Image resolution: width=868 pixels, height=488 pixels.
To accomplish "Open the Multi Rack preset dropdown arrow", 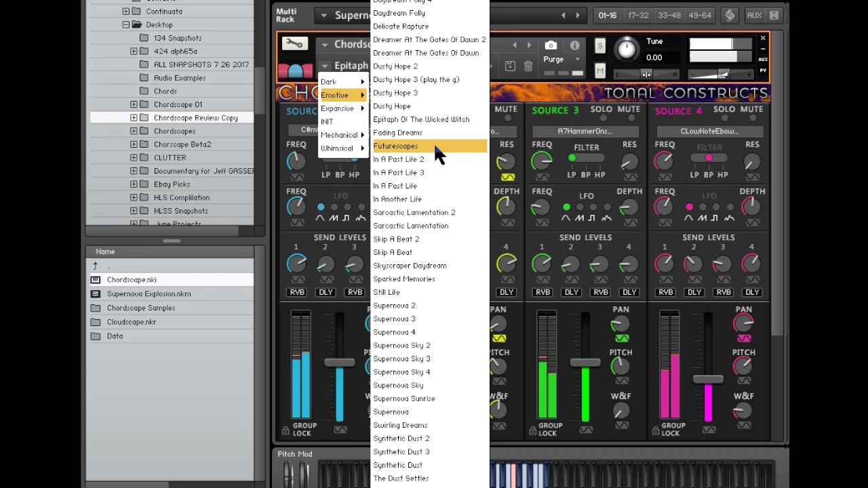I will point(323,16).
